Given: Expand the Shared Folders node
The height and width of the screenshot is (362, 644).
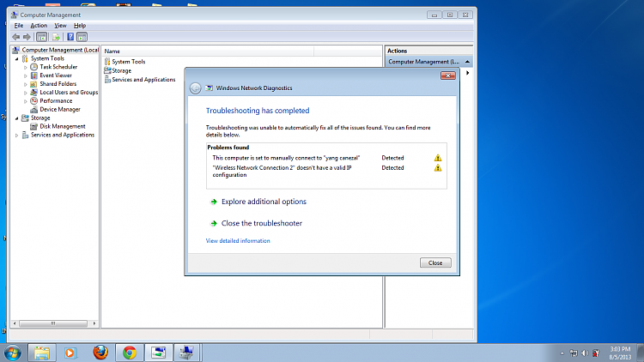Looking at the screenshot, I should (x=26, y=84).
